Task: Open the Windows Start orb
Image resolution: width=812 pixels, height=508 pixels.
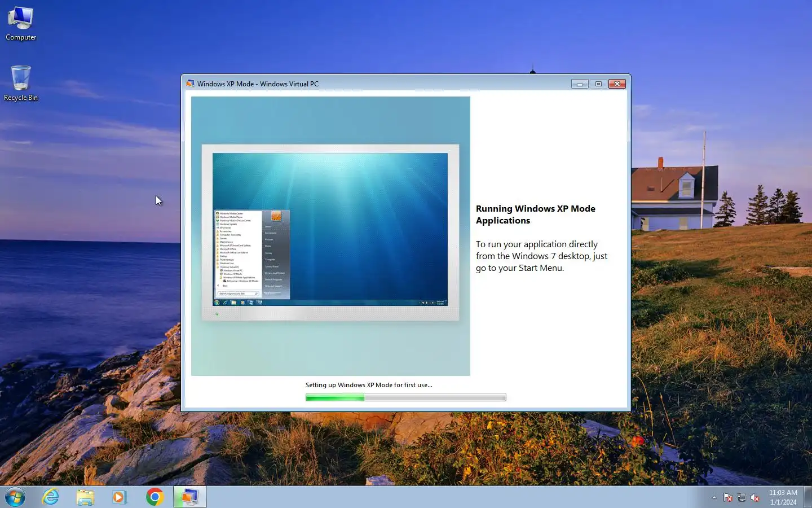Action: pos(15,497)
